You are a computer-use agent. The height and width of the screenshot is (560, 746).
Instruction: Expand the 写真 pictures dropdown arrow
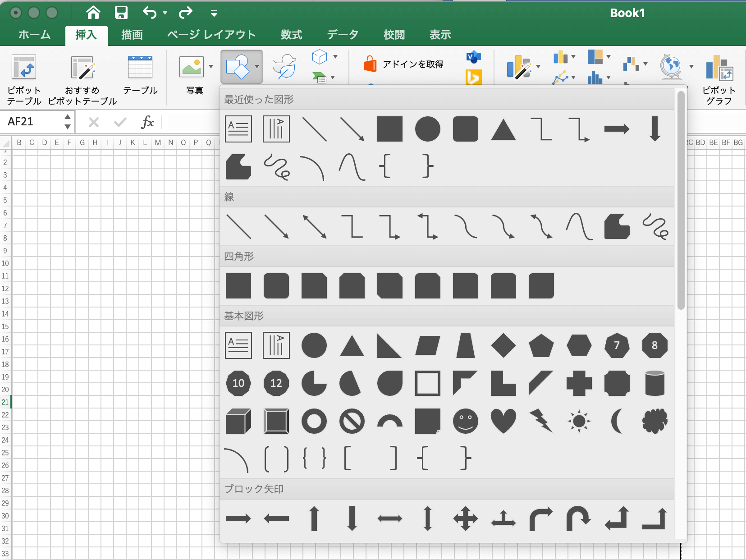(211, 67)
